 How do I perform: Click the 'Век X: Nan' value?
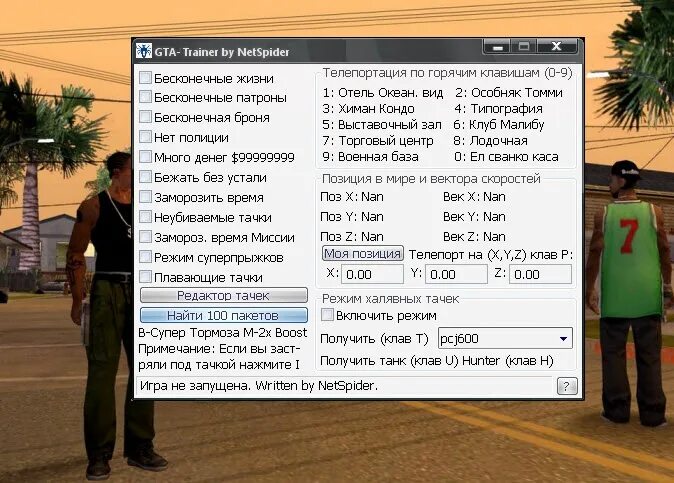475,197
